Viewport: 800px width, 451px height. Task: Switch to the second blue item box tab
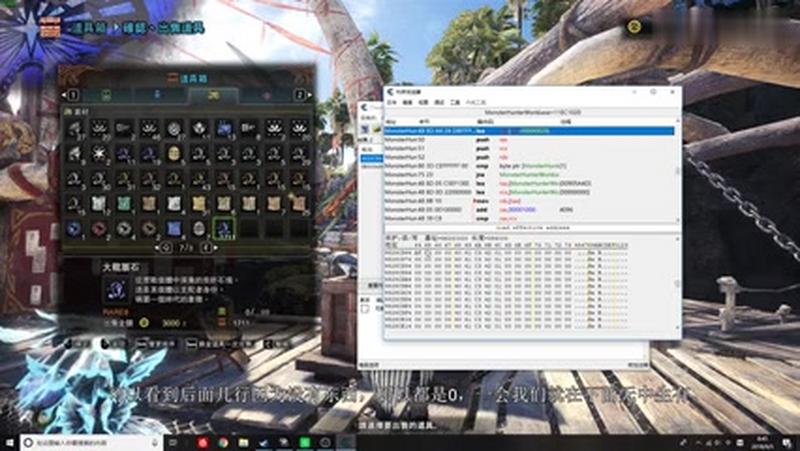[x=157, y=95]
